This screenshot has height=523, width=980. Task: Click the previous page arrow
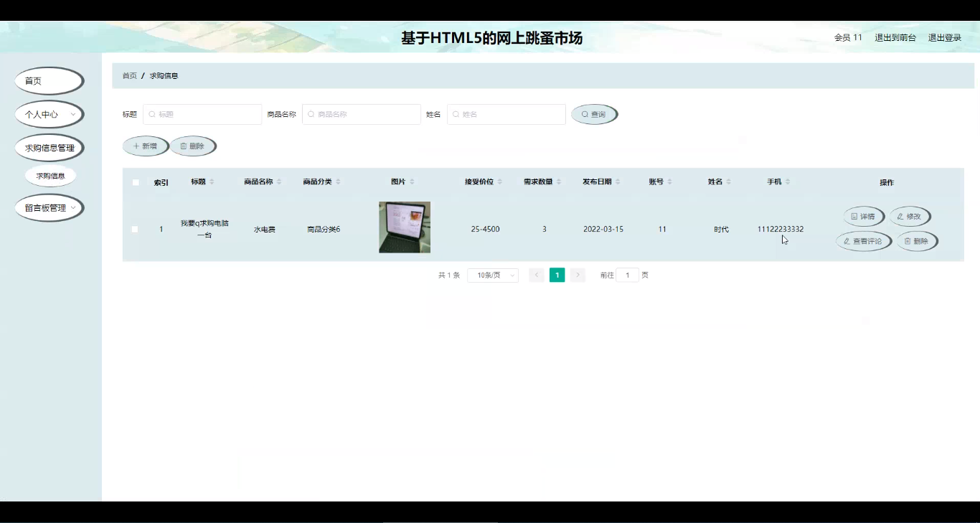click(x=537, y=275)
